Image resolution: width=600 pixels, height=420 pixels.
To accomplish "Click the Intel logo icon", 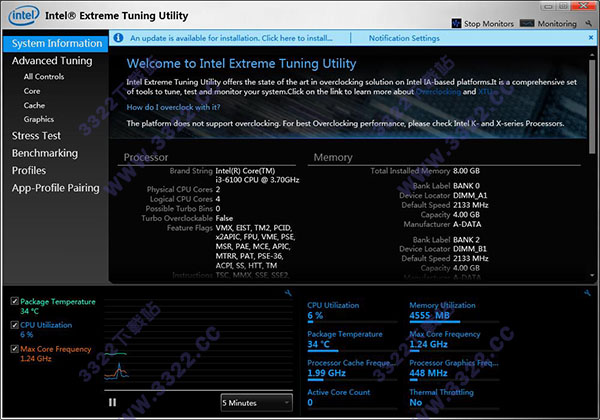I will click(24, 15).
